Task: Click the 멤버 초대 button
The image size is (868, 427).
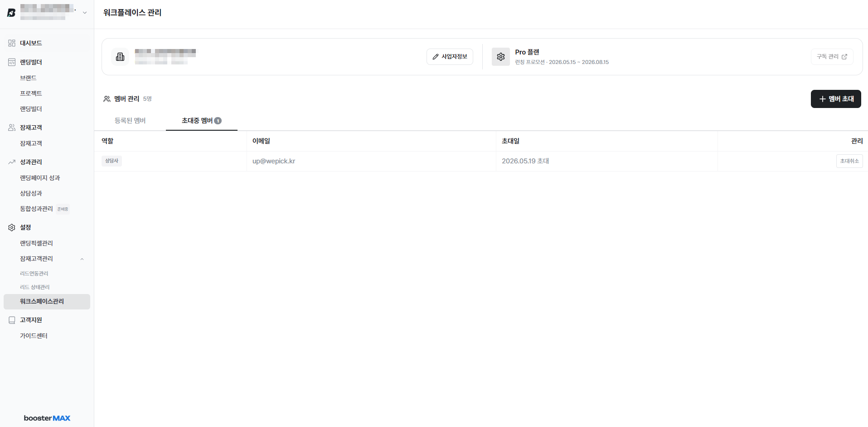Action: 836,99
